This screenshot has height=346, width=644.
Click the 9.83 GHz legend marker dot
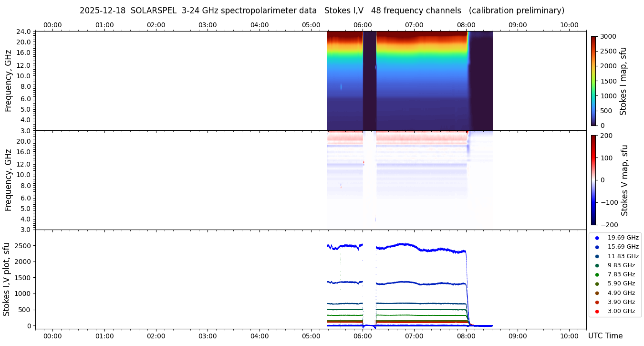pyautogui.click(x=597, y=265)
